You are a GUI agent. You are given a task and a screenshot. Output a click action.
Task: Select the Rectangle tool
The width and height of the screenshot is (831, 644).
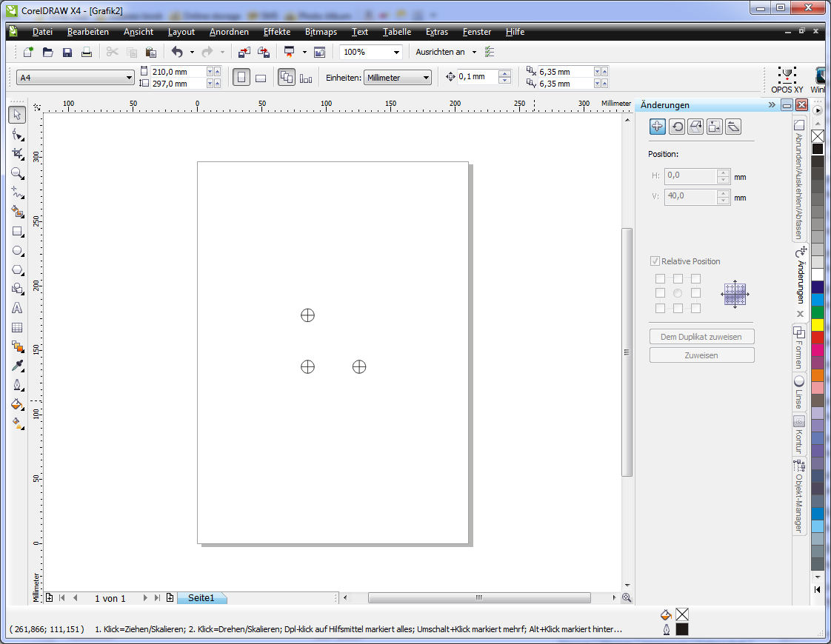(16, 231)
